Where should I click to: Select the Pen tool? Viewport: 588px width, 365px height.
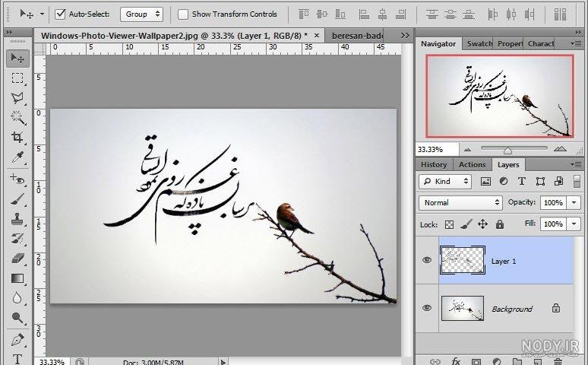(17, 339)
